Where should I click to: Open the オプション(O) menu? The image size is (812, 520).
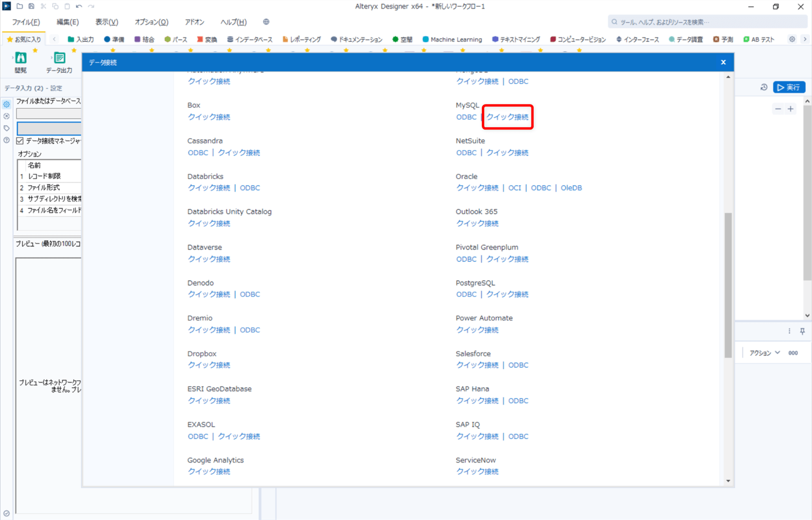[151, 22]
